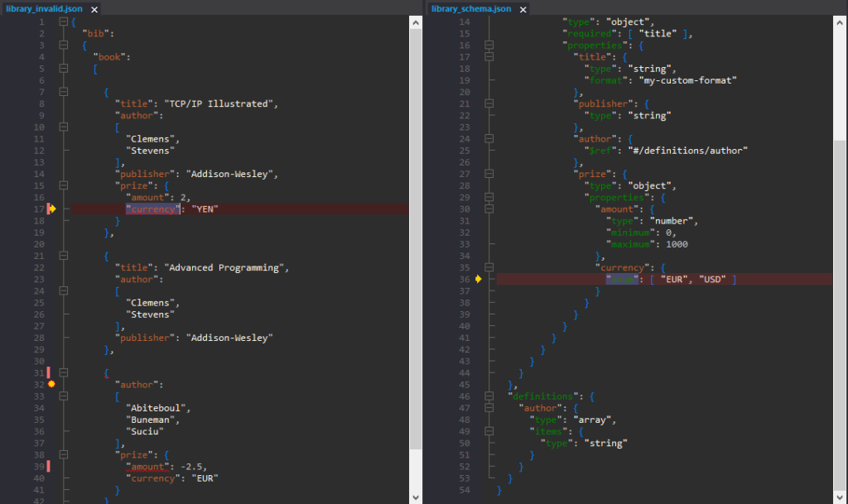Click "items" key on schema line 49
The width and height of the screenshot is (848, 504).
click(x=548, y=432)
